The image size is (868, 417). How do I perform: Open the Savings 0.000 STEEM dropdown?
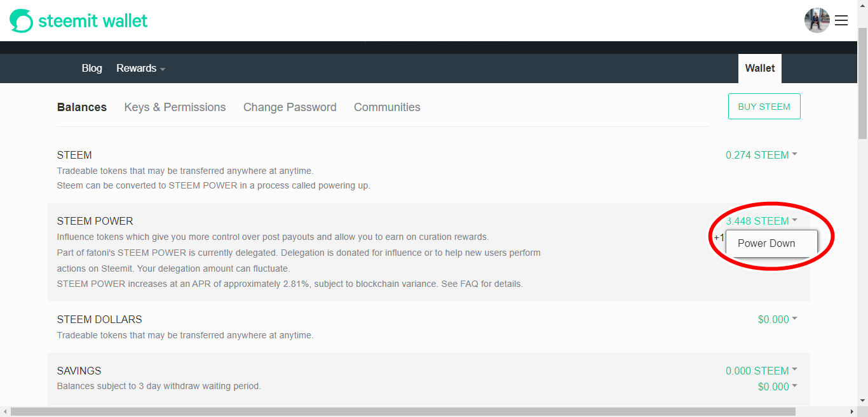761,371
